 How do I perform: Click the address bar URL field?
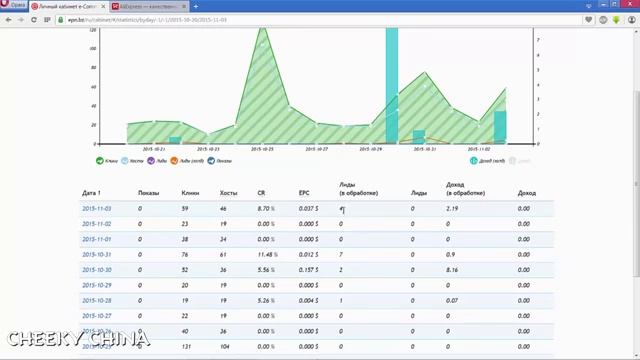318,20
